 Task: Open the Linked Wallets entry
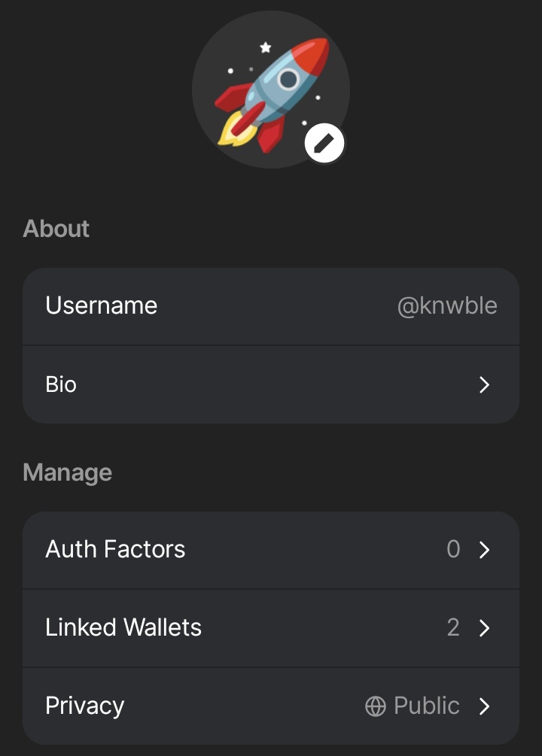point(271,628)
